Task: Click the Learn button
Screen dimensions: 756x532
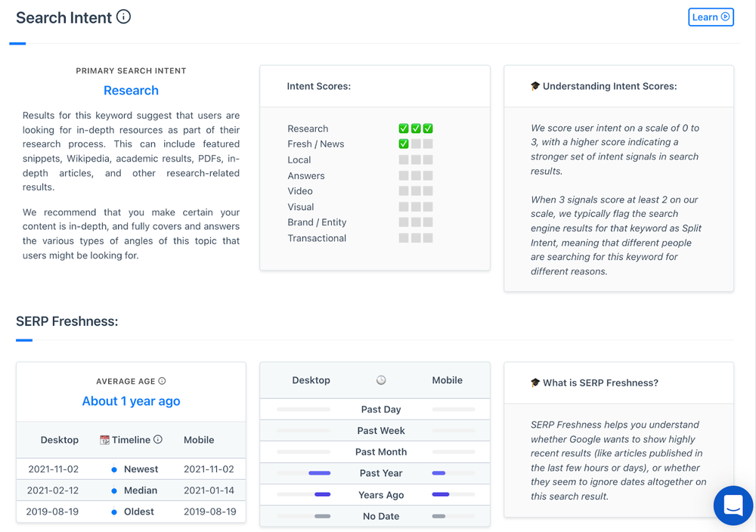Action: [711, 17]
